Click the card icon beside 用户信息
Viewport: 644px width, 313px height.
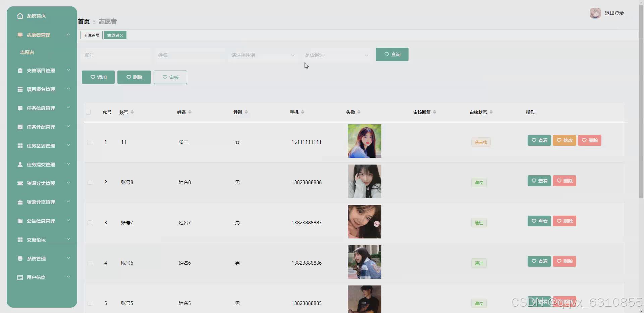click(x=20, y=277)
